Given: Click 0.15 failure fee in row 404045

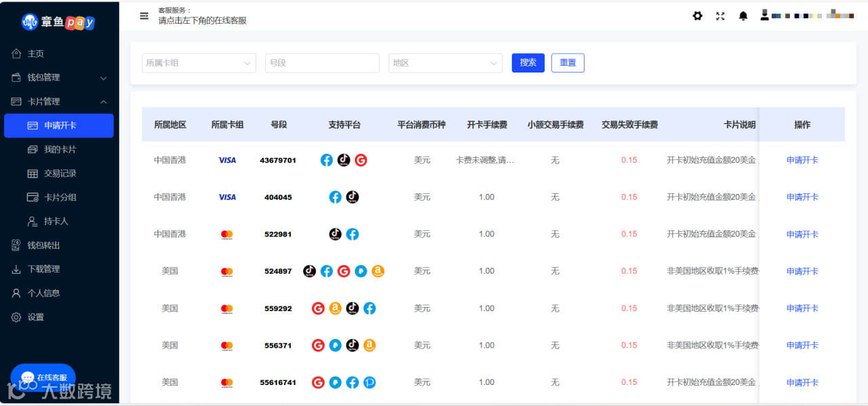Looking at the screenshot, I should (x=629, y=197).
